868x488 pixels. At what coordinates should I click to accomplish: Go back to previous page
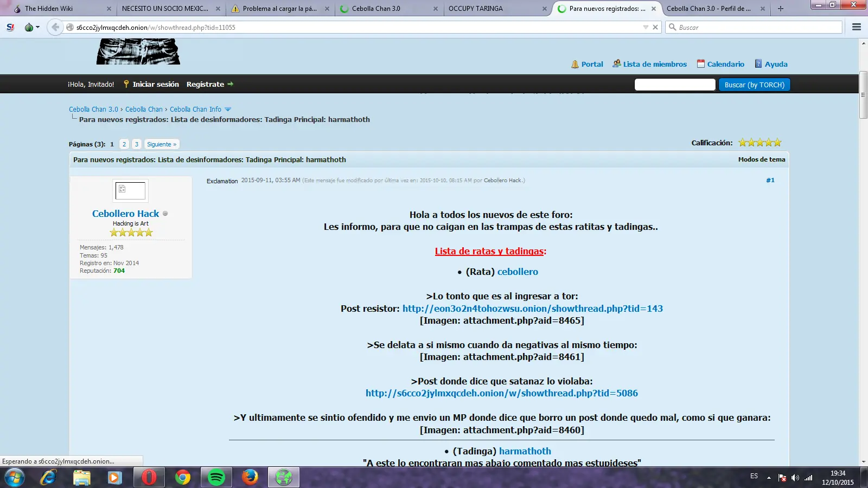[55, 27]
